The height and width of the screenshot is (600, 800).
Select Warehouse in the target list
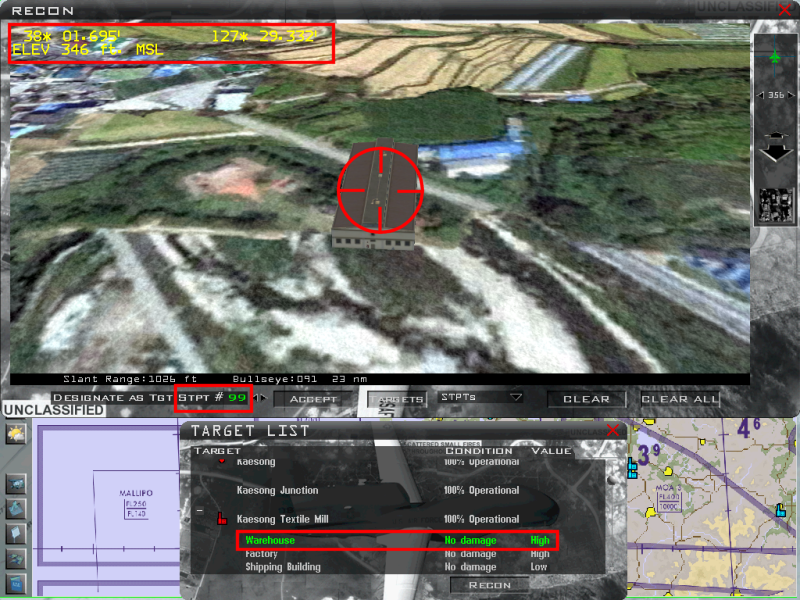coord(271,540)
